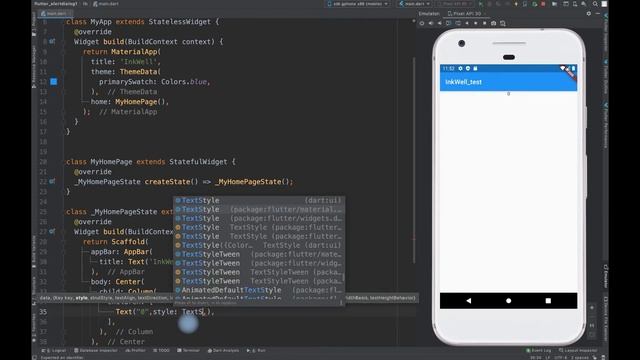This screenshot has height=360, width=640.
Task: Click the emulator volume down icon
Action: [x=440, y=23]
